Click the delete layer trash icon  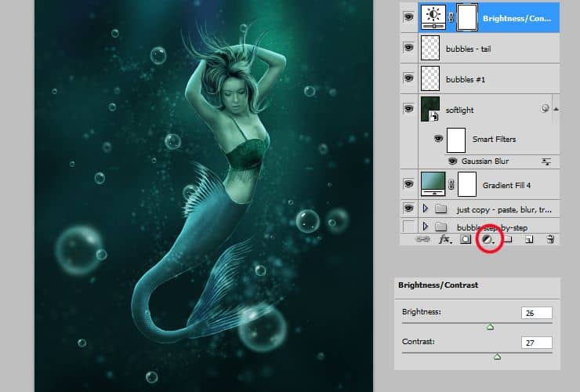[x=550, y=240]
